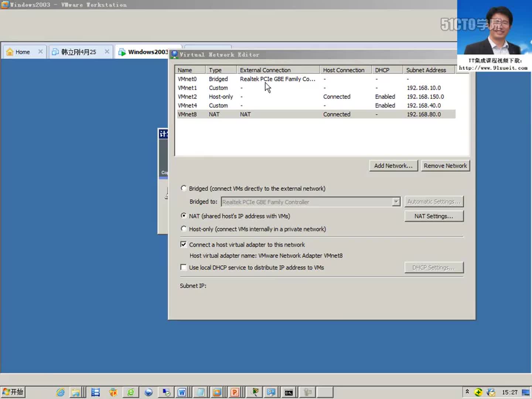Switch to the Windows2003 tab
This screenshot has height=399, width=532.
point(148,52)
